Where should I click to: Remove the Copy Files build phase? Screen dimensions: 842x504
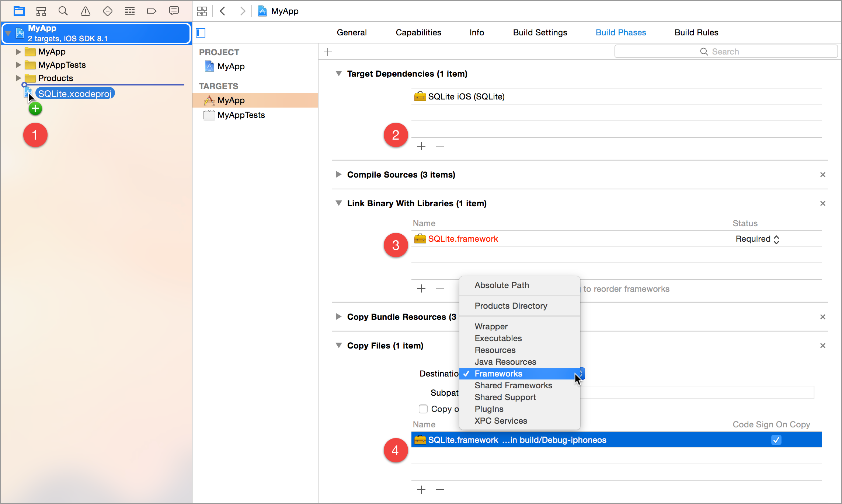[822, 346]
